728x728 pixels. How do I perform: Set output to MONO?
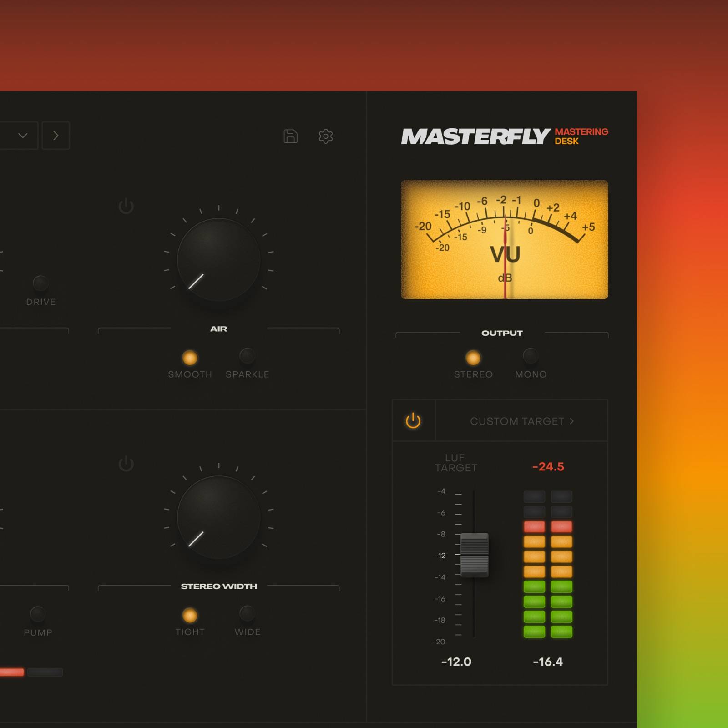point(531,356)
